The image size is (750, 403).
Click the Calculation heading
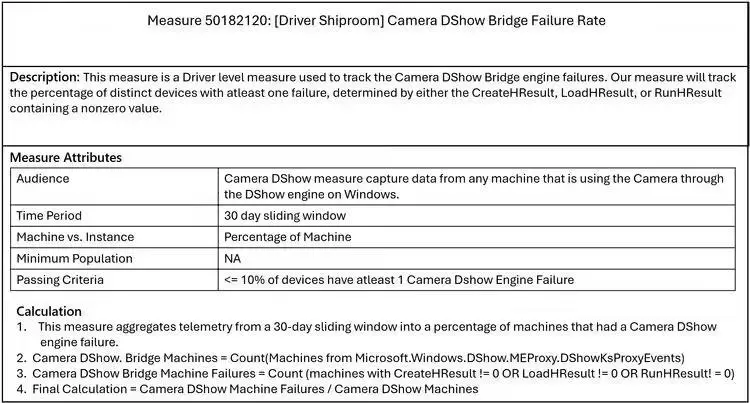point(49,311)
